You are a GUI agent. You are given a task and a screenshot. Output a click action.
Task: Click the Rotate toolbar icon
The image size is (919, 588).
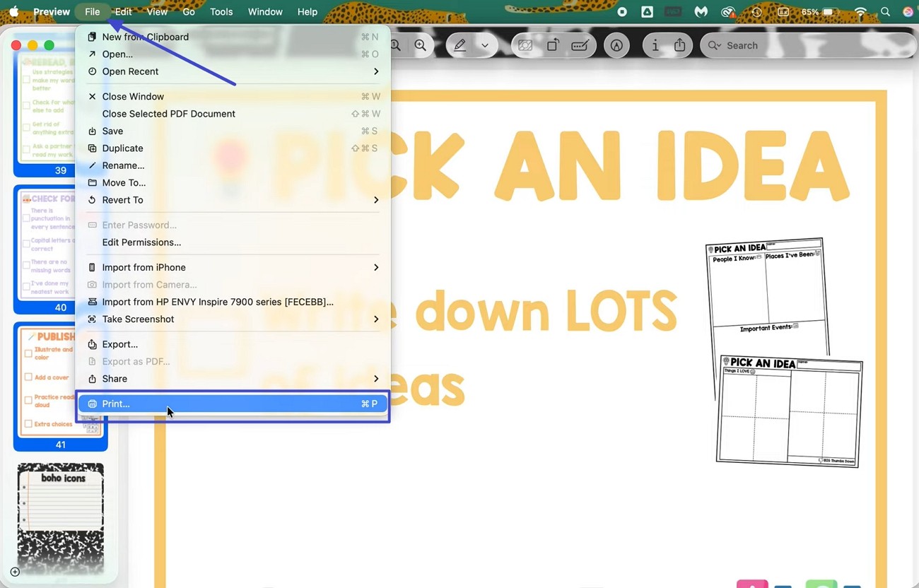click(x=553, y=45)
